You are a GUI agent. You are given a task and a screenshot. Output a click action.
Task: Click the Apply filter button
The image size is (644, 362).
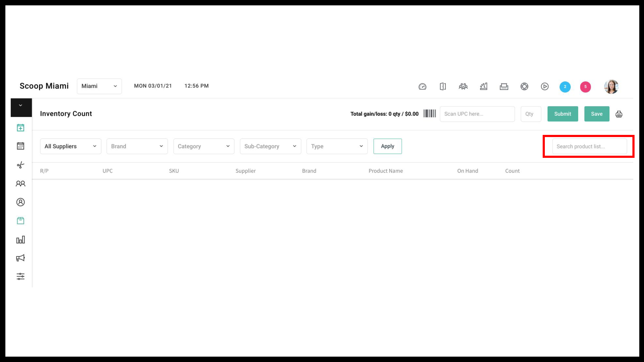tap(387, 146)
